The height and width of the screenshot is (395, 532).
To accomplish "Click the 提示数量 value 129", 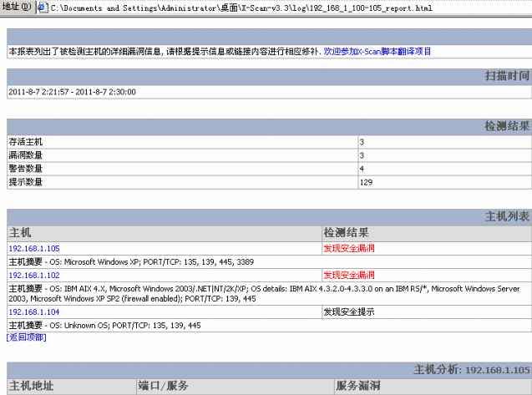I will pyautogui.click(x=367, y=182).
